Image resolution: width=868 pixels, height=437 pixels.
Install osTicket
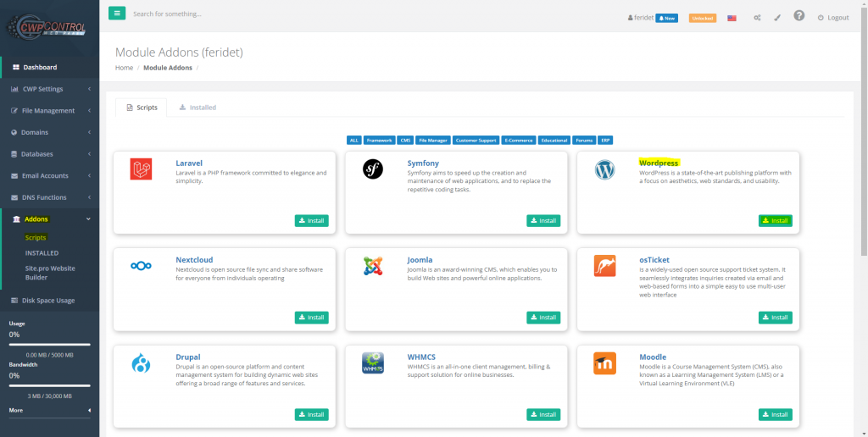tap(775, 318)
